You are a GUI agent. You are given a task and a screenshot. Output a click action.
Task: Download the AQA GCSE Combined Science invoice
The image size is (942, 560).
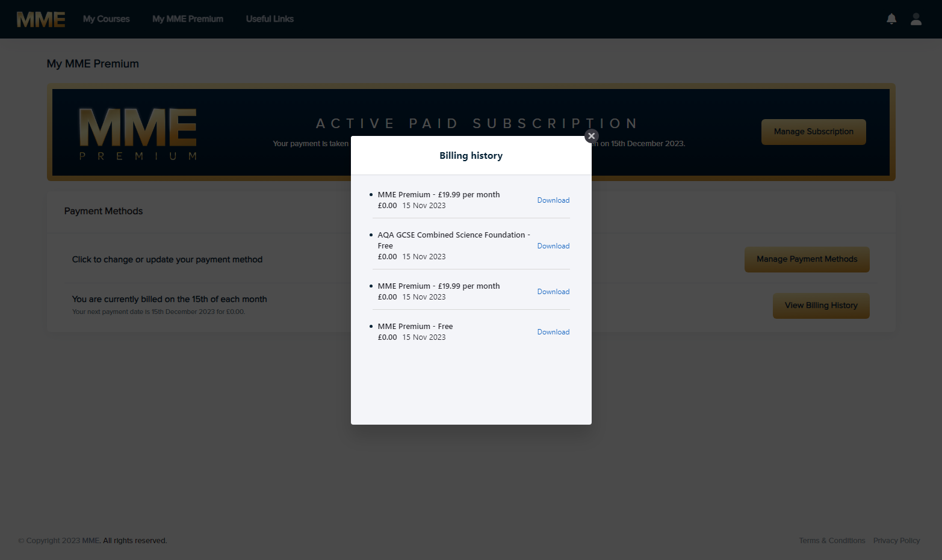coord(553,246)
